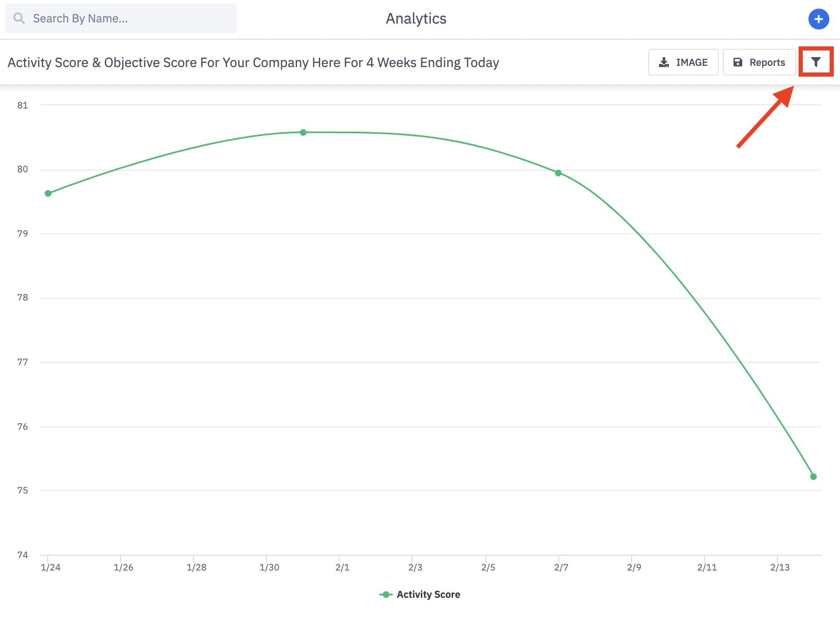Click the 1/28 x-axis date label
Screen dimensions: 840x626
click(196, 567)
